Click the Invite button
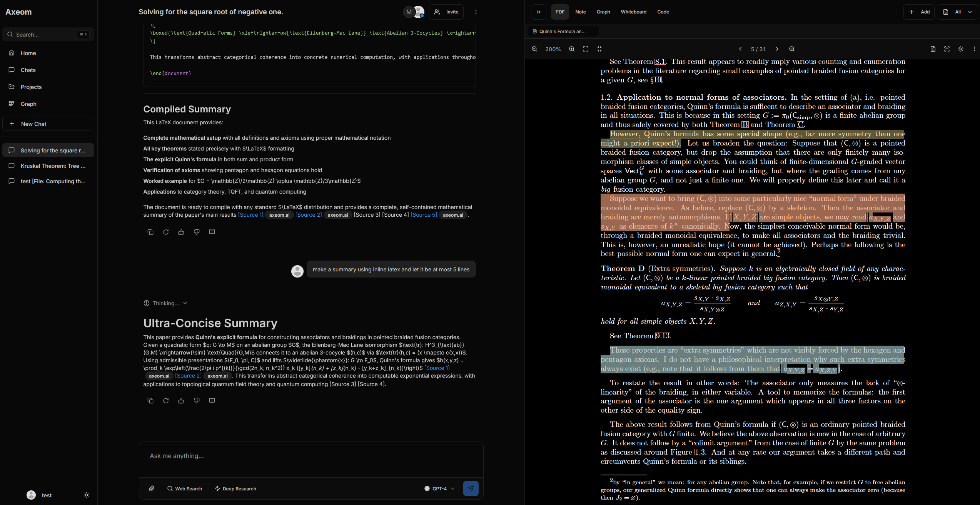 (x=446, y=12)
